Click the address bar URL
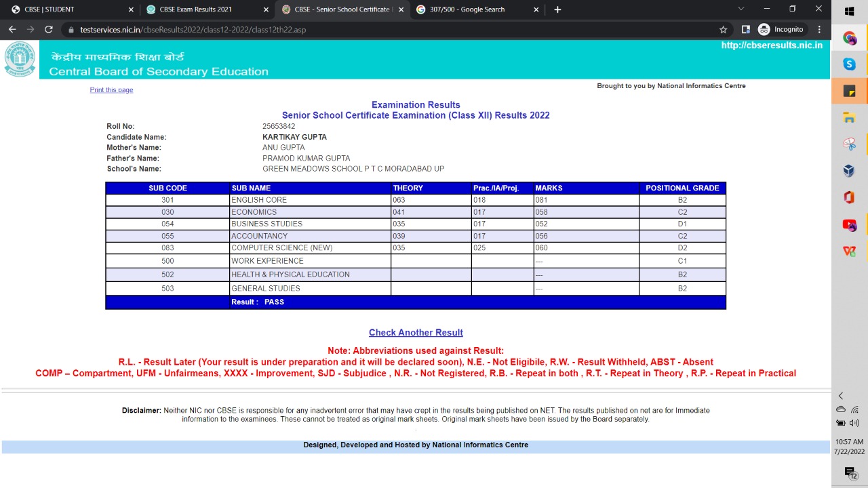 (x=193, y=30)
